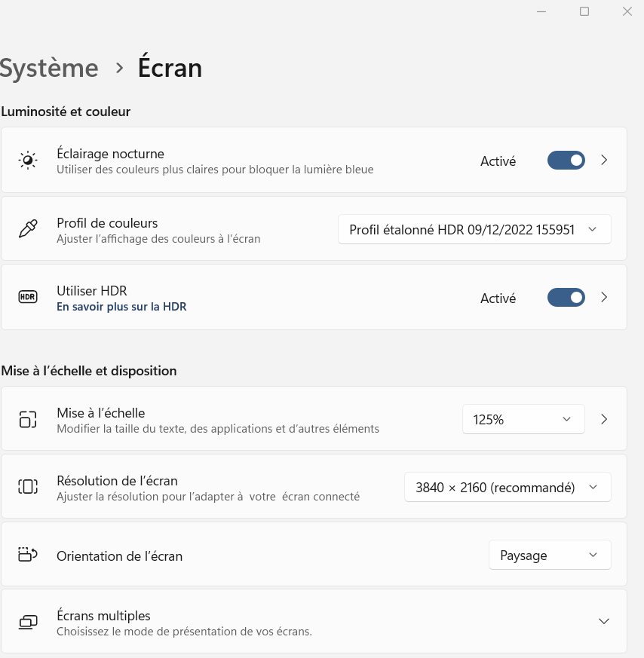Click the Orientation de l'écran icon
Viewport: 644px width, 658px height.
pyautogui.click(x=28, y=555)
